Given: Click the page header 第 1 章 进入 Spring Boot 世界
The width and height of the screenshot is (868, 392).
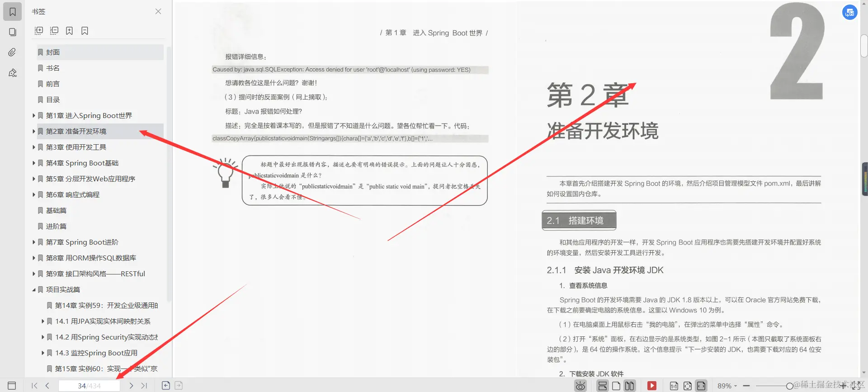Looking at the screenshot, I should tap(434, 33).
